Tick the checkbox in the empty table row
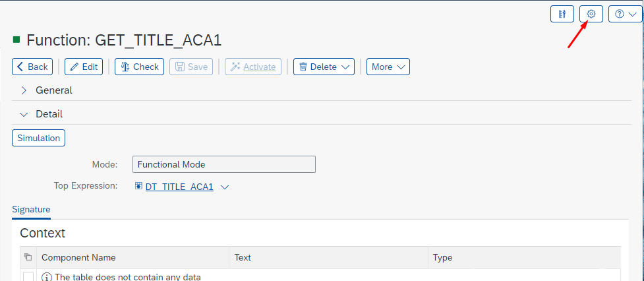 pos(28,277)
